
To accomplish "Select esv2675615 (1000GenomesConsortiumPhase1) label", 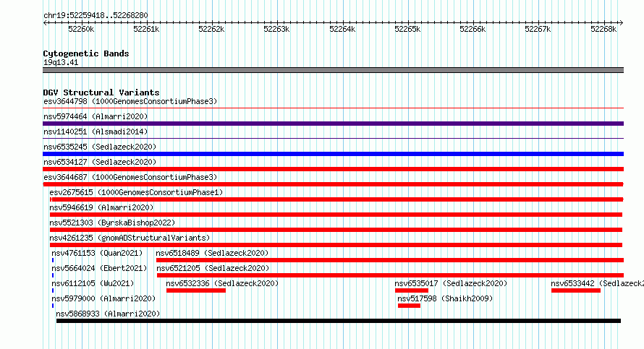I will (x=136, y=192).
